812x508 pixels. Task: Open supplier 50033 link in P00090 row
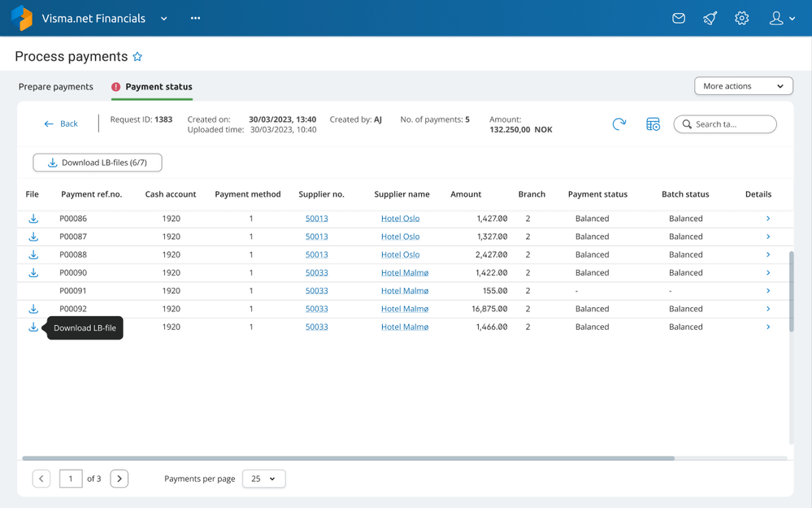pos(316,273)
